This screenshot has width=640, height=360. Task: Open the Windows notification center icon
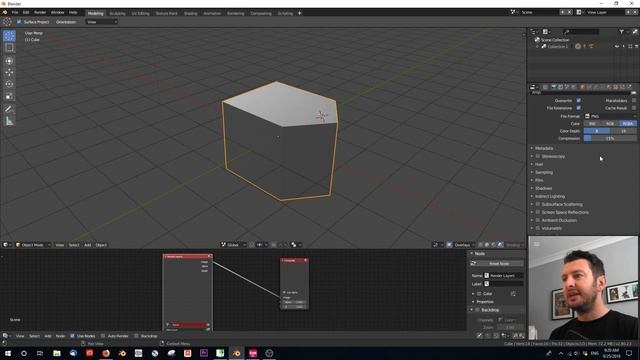point(629,353)
